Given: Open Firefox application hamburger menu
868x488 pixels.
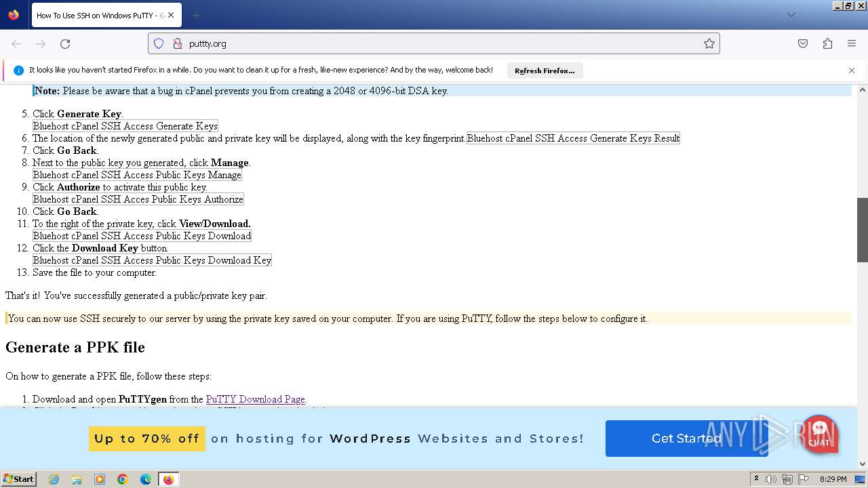Looking at the screenshot, I should [852, 43].
